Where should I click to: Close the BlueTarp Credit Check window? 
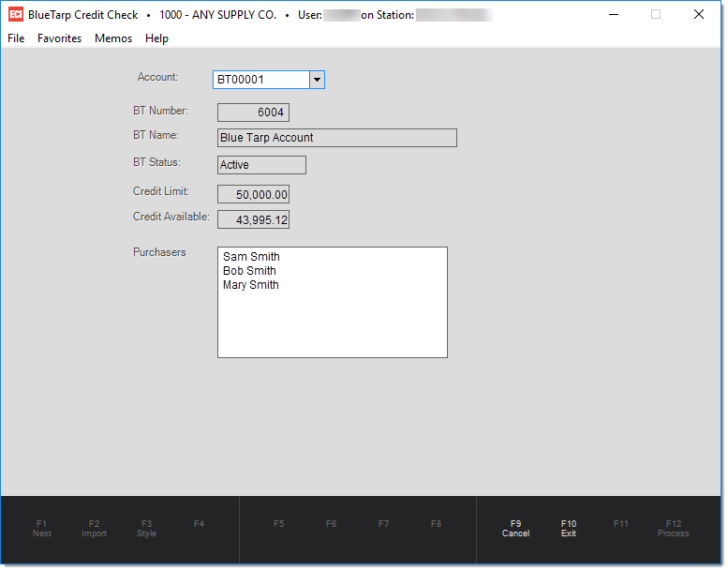coord(699,15)
